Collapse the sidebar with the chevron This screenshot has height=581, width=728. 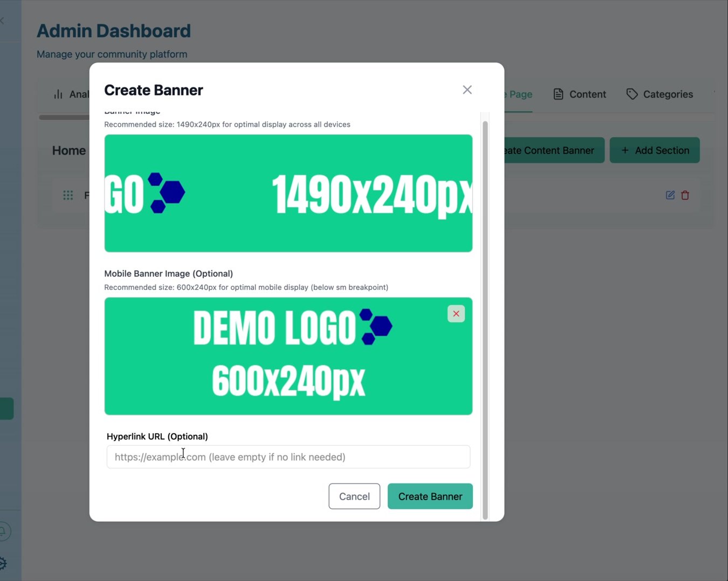click(x=2, y=20)
